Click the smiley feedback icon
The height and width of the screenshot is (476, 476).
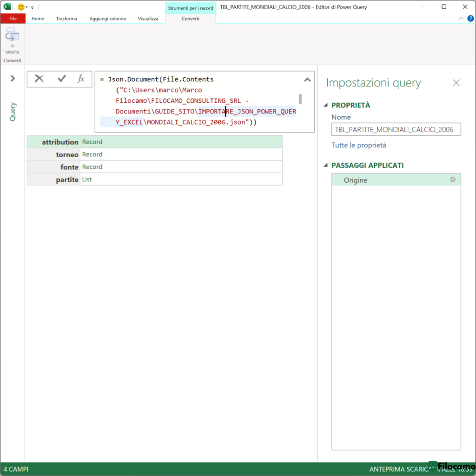(21, 7)
